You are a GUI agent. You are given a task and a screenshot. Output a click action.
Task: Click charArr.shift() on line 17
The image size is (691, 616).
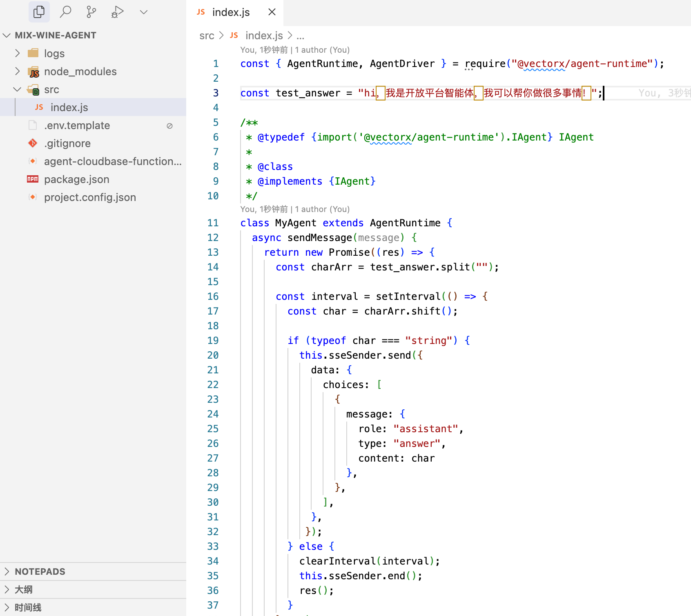(408, 311)
